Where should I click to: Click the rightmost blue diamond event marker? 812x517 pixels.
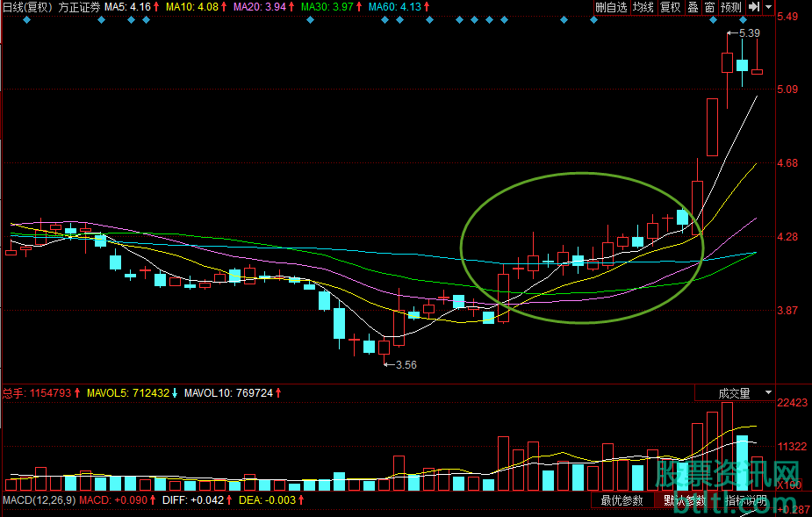click(744, 20)
